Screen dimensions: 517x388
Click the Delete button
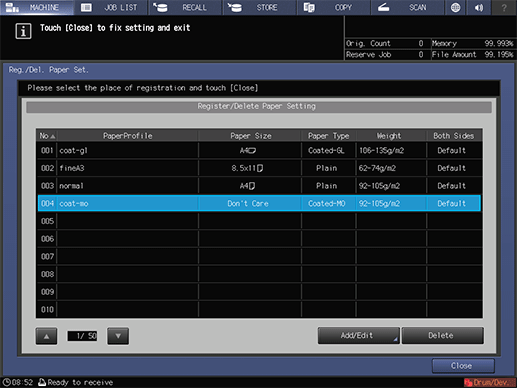click(x=442, y=335)
